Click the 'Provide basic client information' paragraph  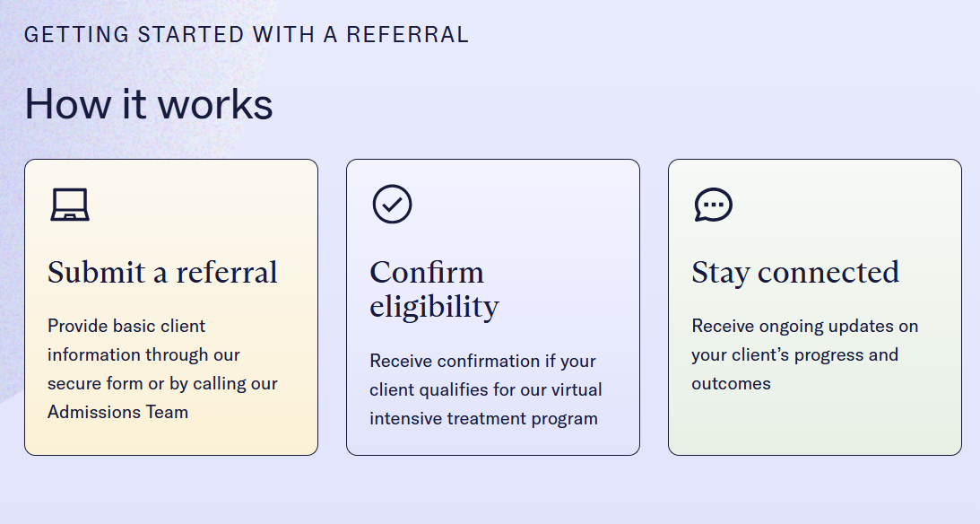point(162,369)
